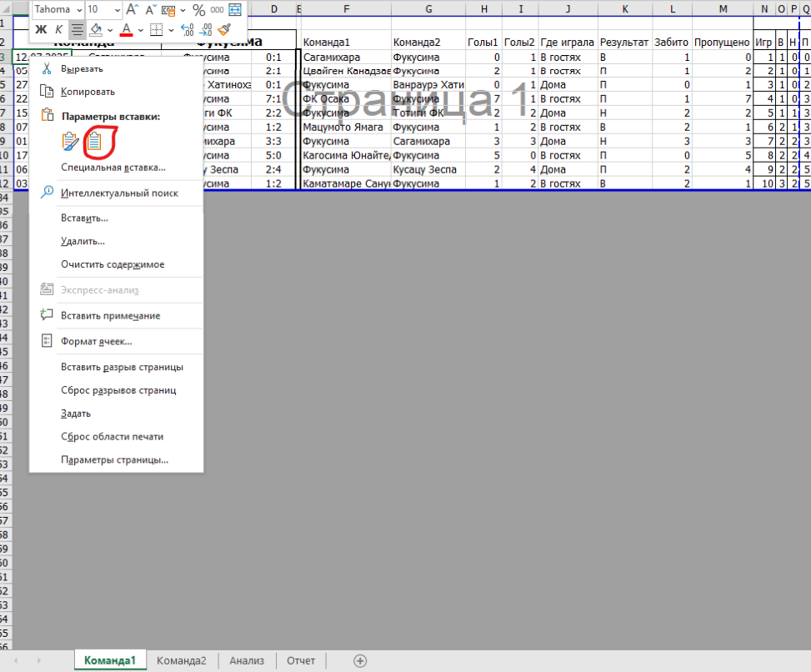The image size is (811, 672).
Task: Toggle bold (Ж) formatting
Action: (41, 29)
